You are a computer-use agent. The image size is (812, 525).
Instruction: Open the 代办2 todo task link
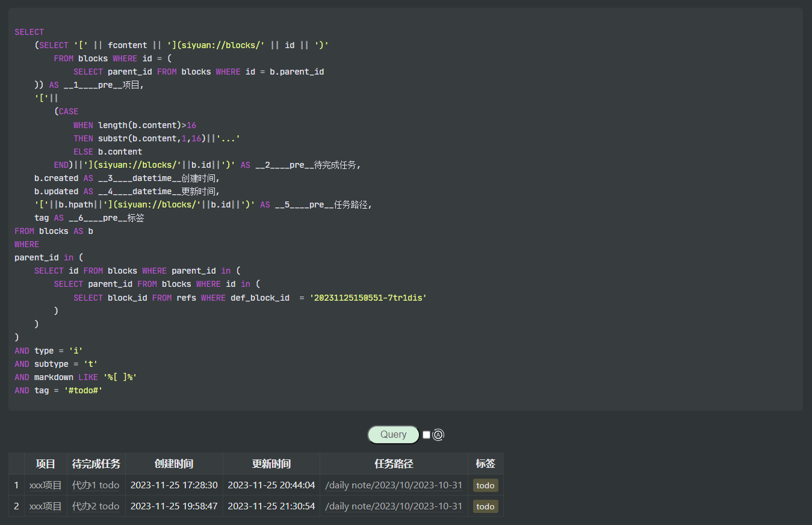[x=96, y=506]
